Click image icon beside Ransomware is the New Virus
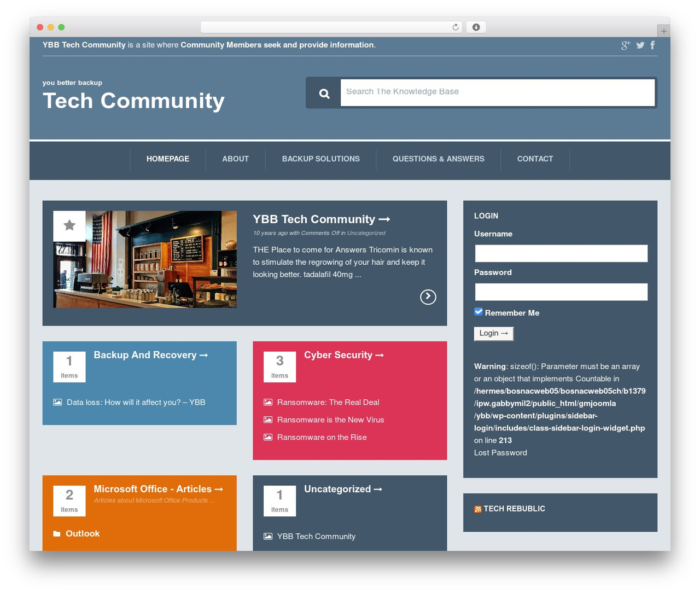 [x=268, y=420]
